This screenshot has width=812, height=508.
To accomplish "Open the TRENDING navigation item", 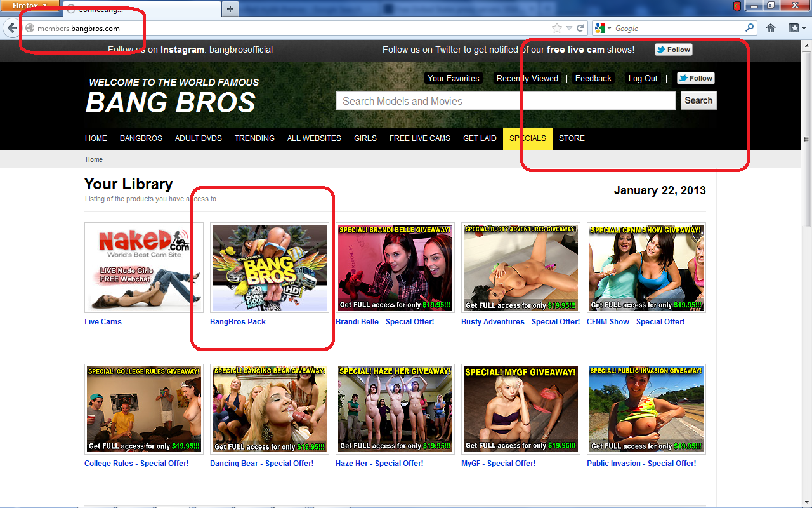I will coord(254,138).
